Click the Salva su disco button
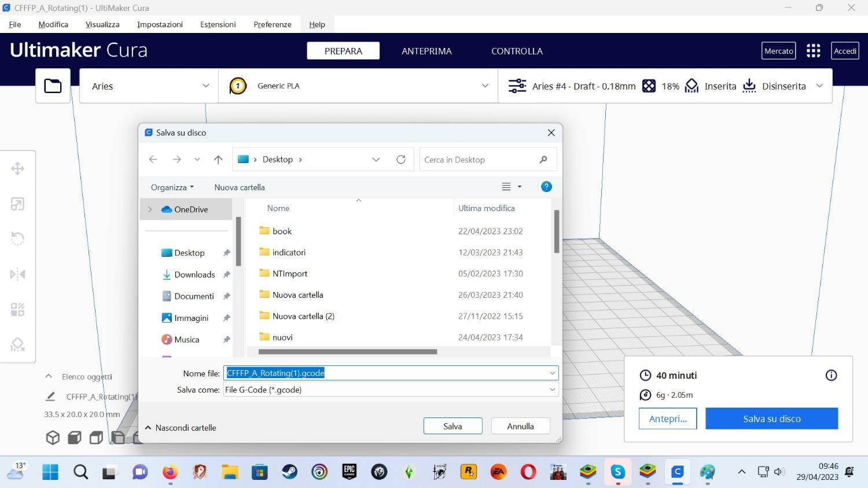 click(771, 419)
